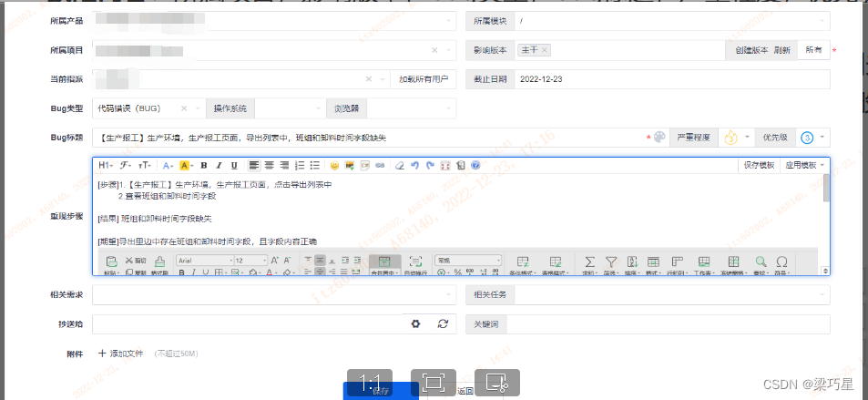
Task: Insert an image into the editor
Action: click(x=350, y=165)
